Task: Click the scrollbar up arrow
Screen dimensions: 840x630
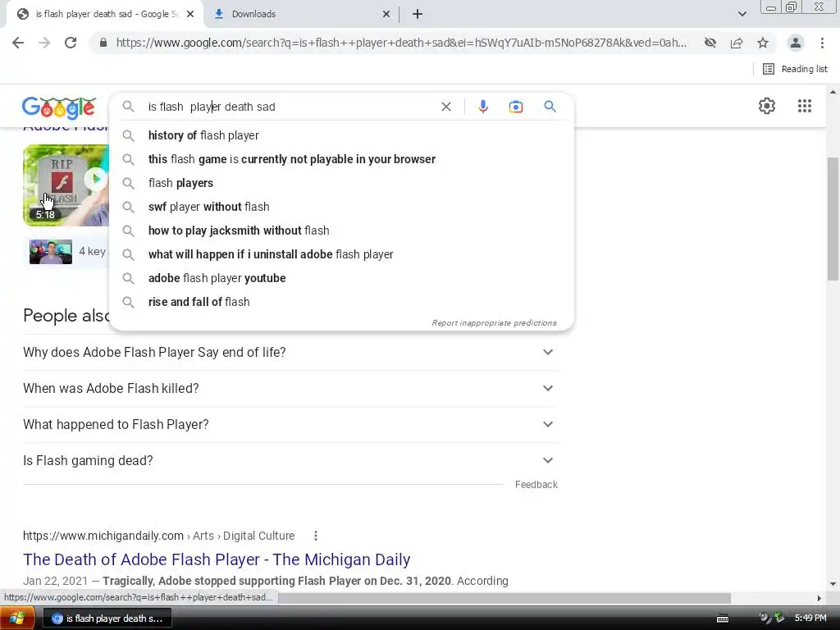Action: (833, 92)
